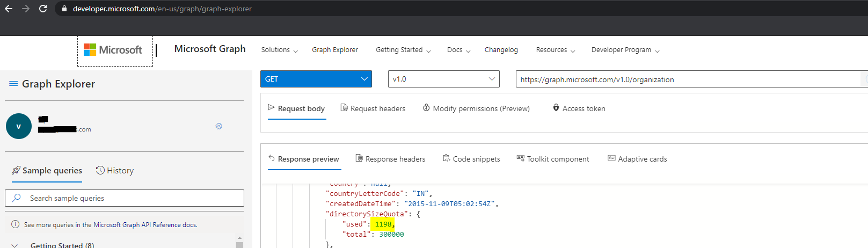
Task: Click the Search sample queries field
Action: pos(125,198)
